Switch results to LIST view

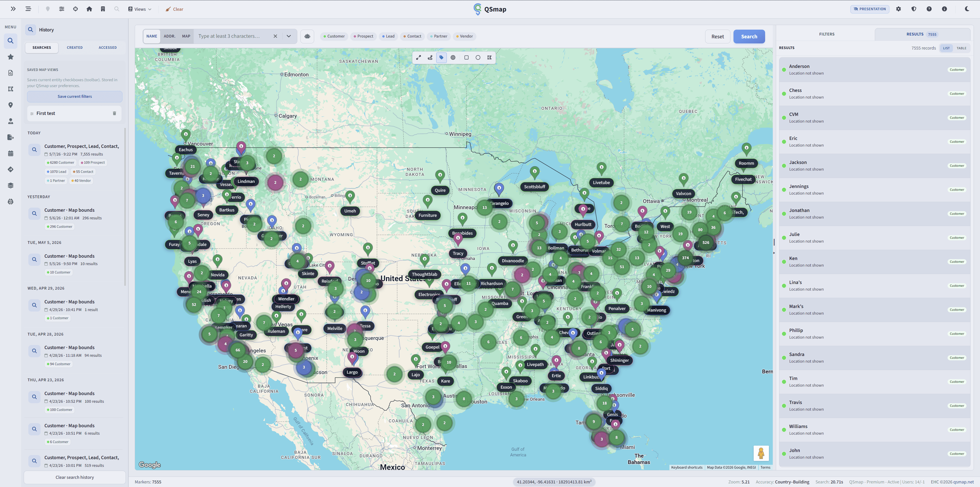coord(946,48)
